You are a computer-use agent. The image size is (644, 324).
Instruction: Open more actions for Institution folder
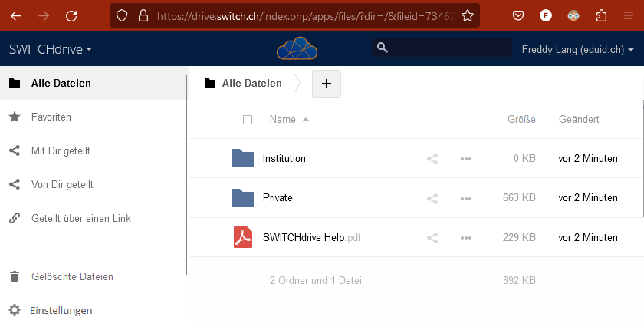point(466,159)
